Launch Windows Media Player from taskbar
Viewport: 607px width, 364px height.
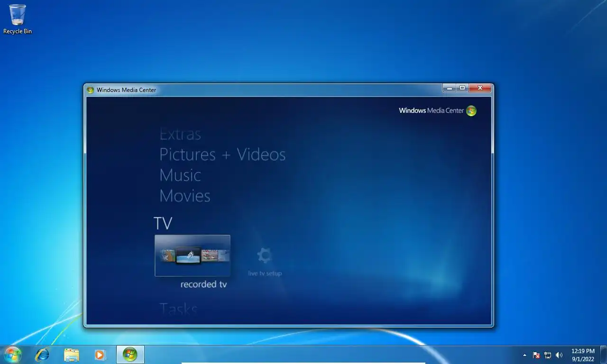[100, 355]
